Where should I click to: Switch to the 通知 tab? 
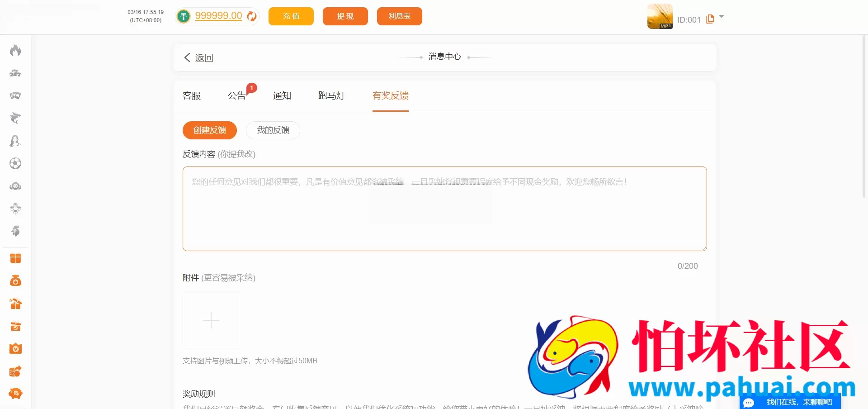pyautogui.click(x=282, y=95)
